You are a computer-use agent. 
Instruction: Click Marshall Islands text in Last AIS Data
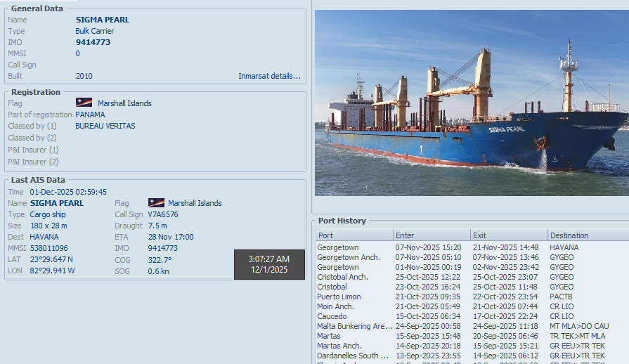(195, 203)
